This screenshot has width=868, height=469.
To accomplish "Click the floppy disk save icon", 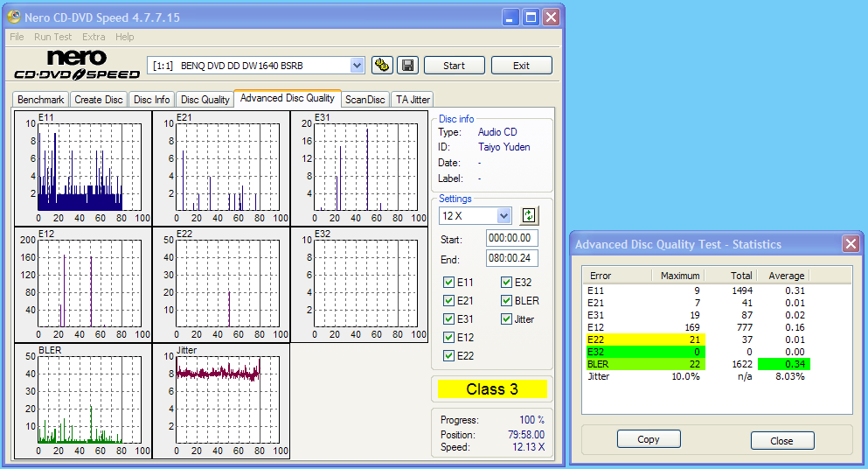I will click(407, 66).
